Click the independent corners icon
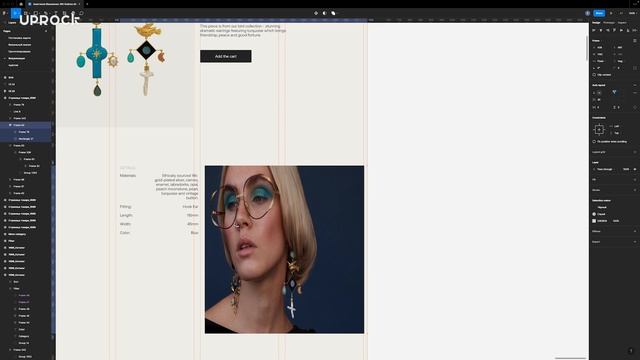Image resolution: width=640 pixels, height=360 pixels. [x=635, y=68]
